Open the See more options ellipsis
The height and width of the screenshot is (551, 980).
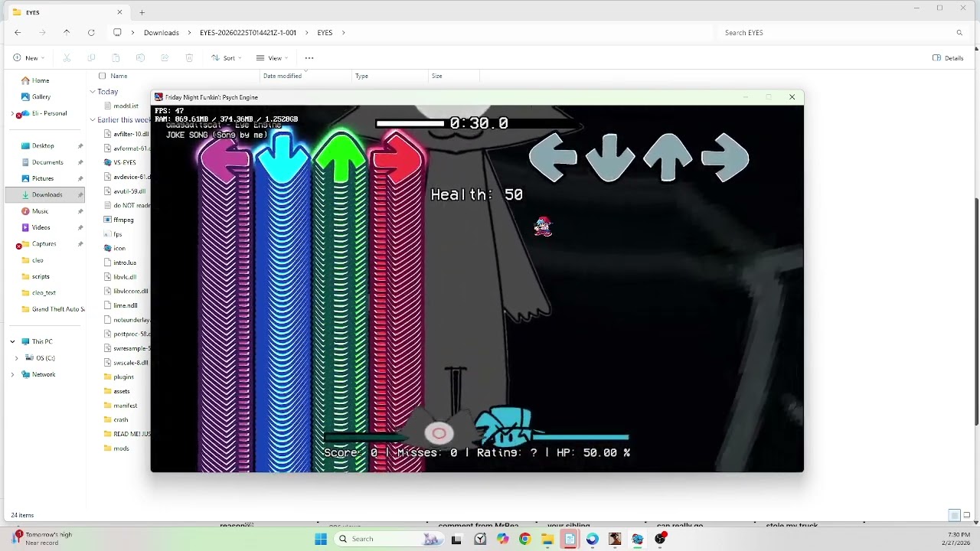[309, 58]
